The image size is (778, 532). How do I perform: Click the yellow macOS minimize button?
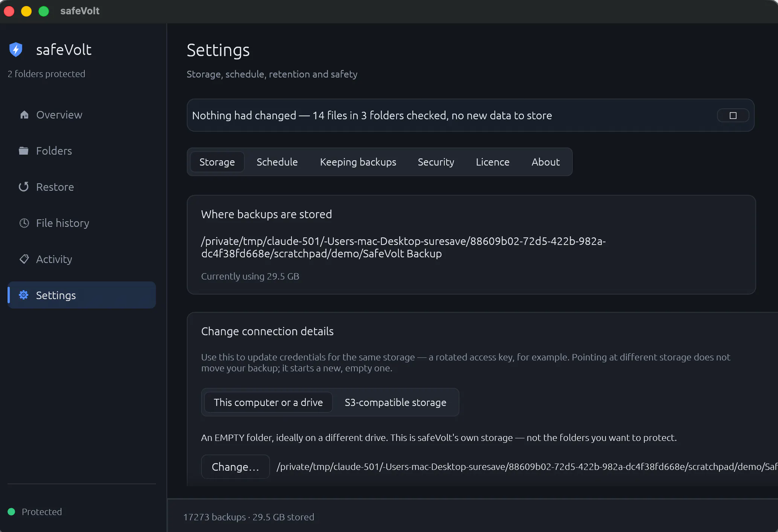pyautogui.click(x=26, y=11)
